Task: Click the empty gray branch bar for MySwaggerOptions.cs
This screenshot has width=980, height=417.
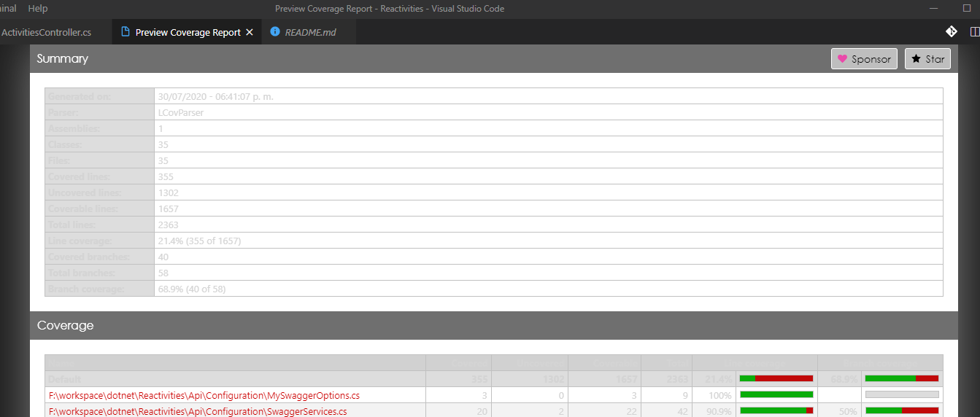Action: click(902, 394)
